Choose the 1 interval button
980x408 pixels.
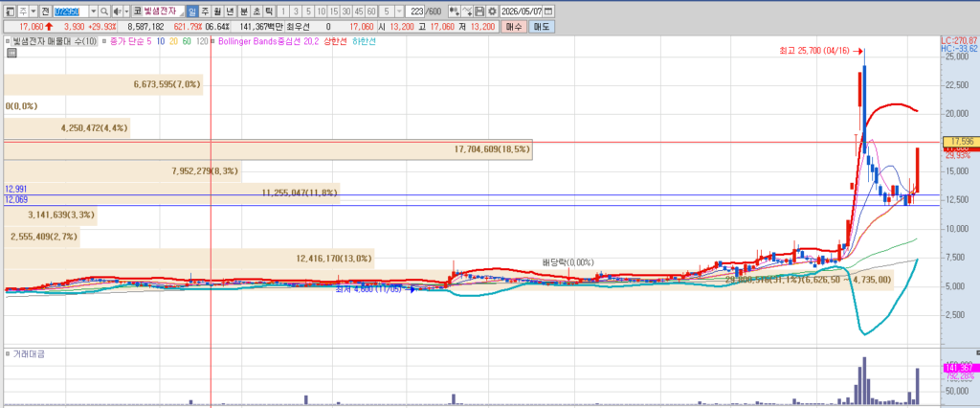[283, 11]
